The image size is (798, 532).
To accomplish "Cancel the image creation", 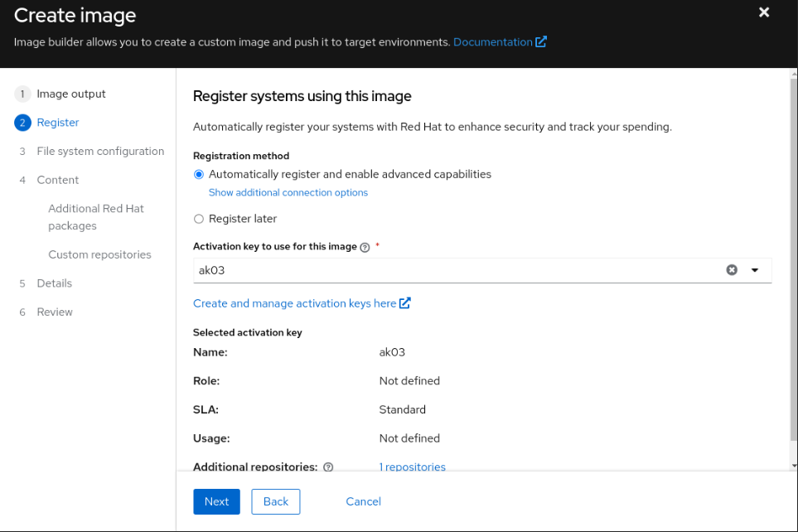I will click(363, 501).
